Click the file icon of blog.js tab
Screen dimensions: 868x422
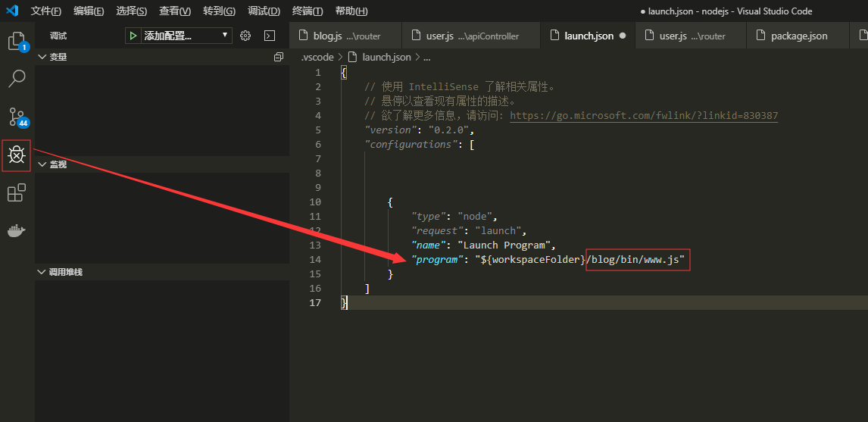point(303,36)
